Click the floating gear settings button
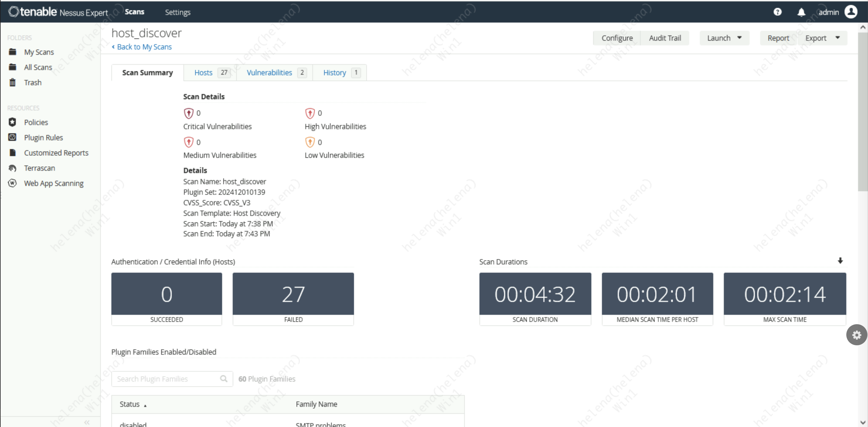868x427 pixels. [856, 335]
